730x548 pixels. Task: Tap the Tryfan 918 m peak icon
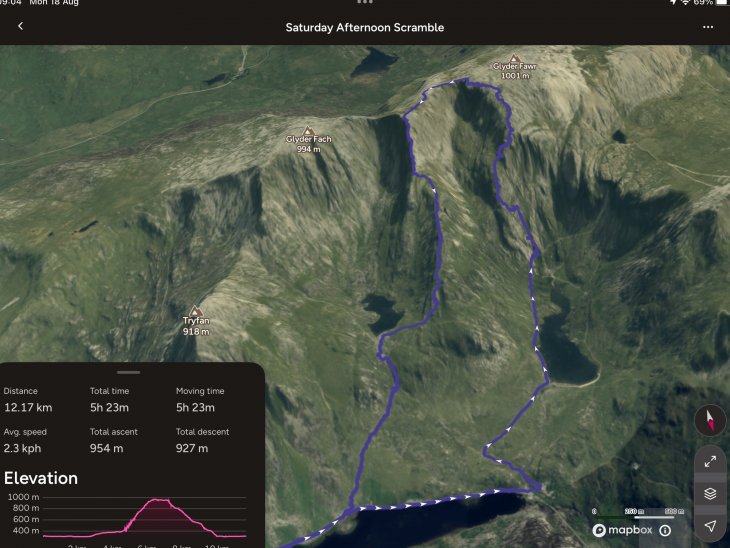point(196,311)
